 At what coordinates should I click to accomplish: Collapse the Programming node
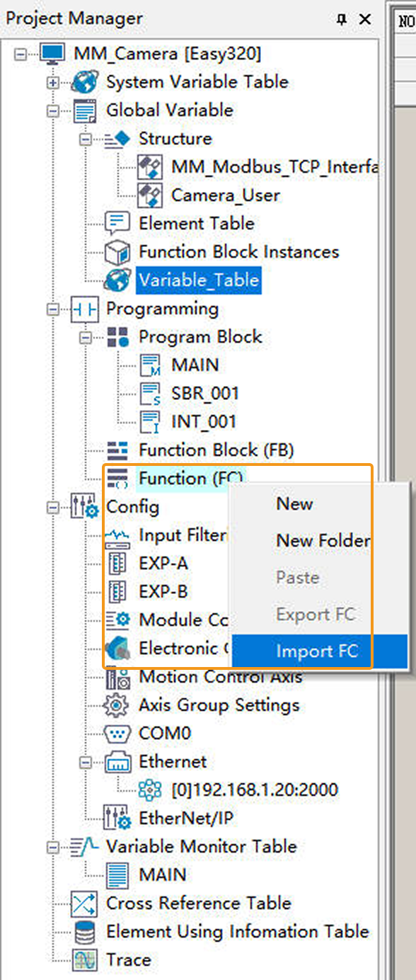53,309
